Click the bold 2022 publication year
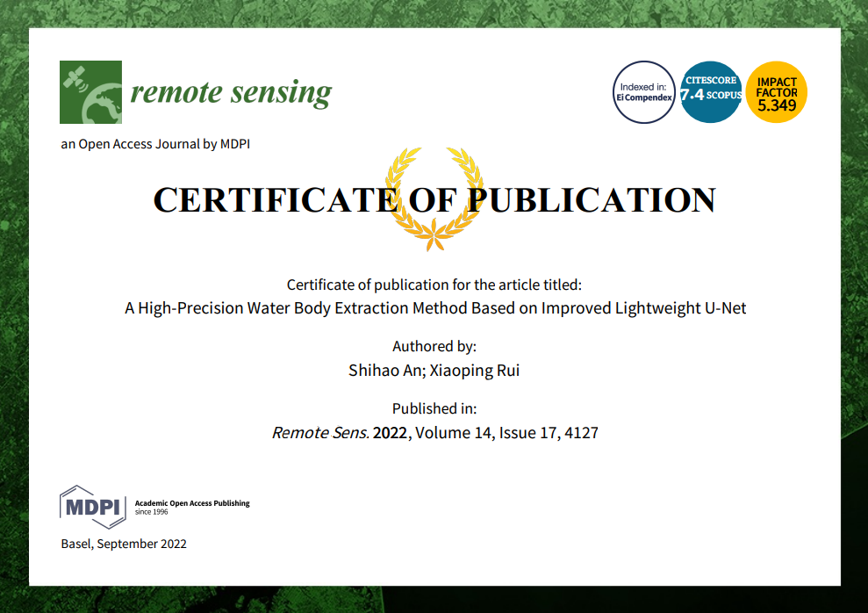Viewport: 868px width, 613px height. click(391, 432)
